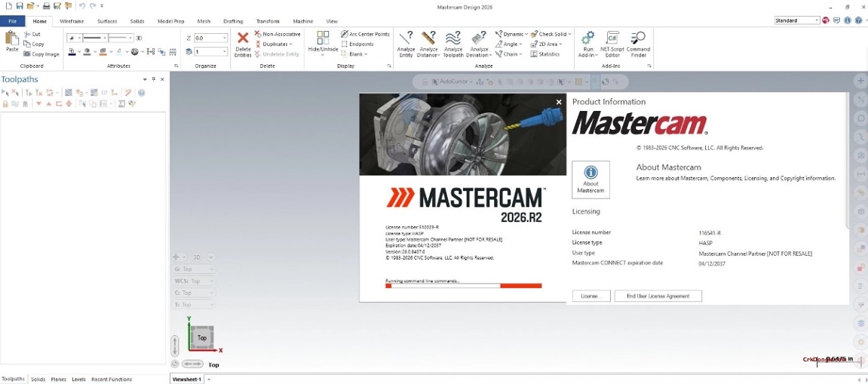The image size is (868, 384).
Task: Switch to Machine ribbon tab
Action: 303,21
